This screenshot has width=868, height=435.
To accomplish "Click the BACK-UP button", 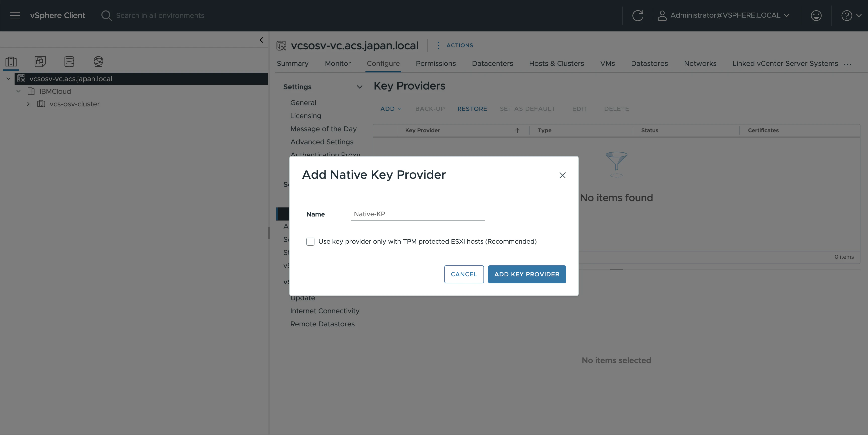I will (x=430, y=109).
